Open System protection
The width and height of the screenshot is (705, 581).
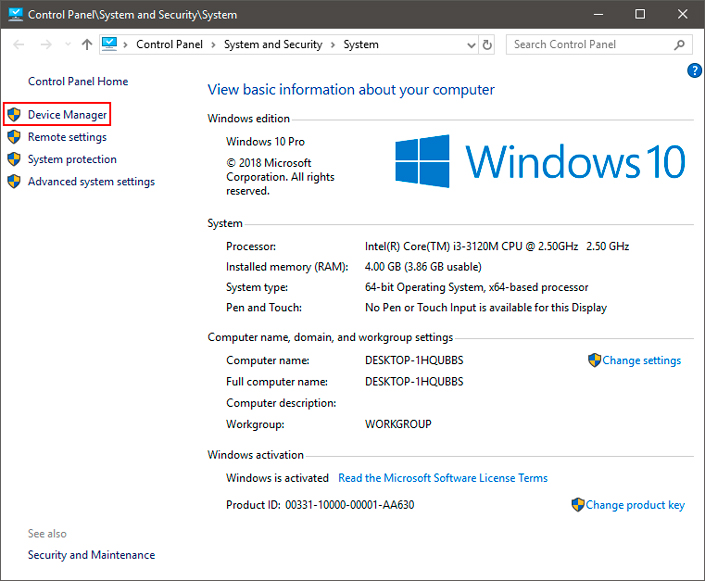point(72,159)
